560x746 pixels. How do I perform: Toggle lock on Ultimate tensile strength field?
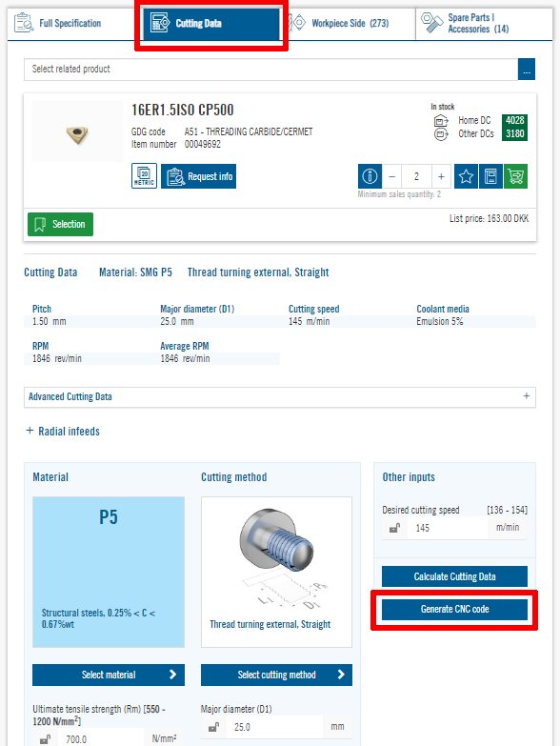[45, 739]
